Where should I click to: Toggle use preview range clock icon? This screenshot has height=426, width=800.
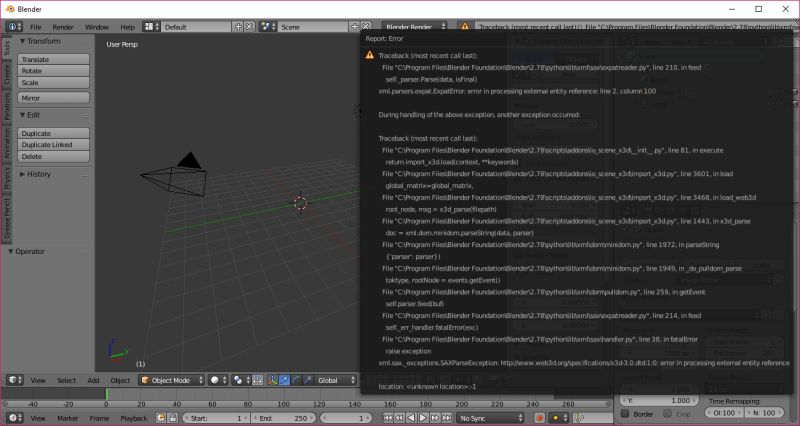point(161,418)
